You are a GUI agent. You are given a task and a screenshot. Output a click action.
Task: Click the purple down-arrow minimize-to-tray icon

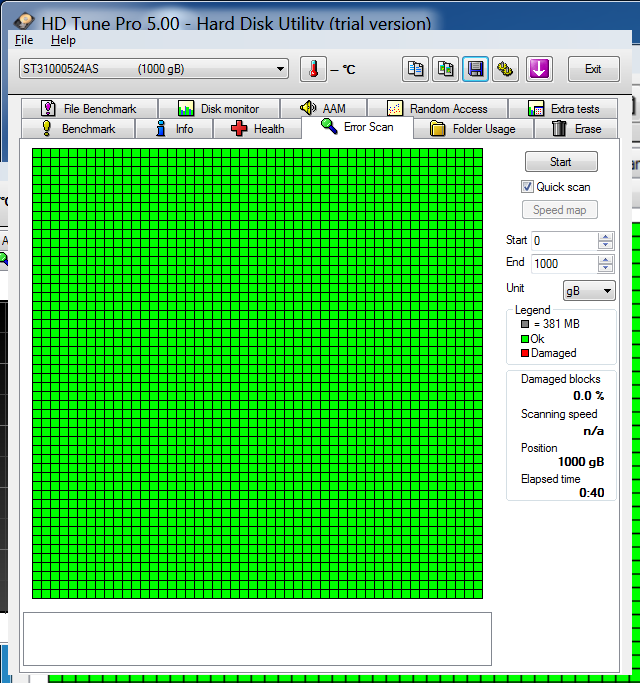[539, 69]
